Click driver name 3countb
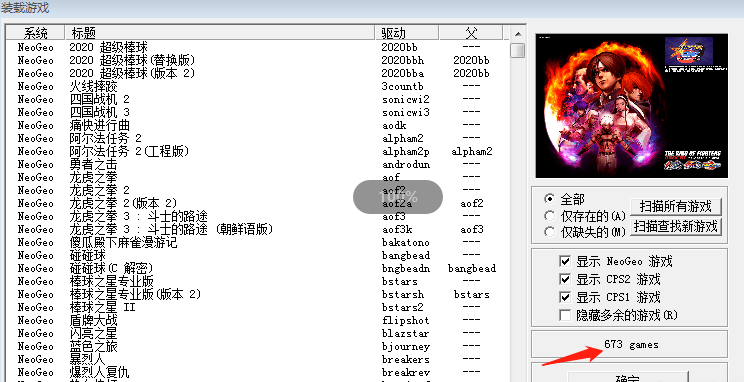Screen dimensions: 744x382 point(402,86)
